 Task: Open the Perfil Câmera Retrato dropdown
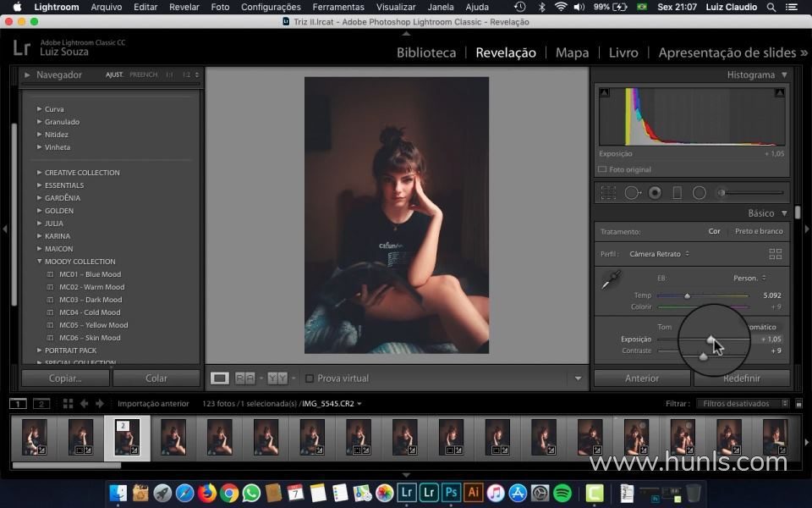[660, 254]
